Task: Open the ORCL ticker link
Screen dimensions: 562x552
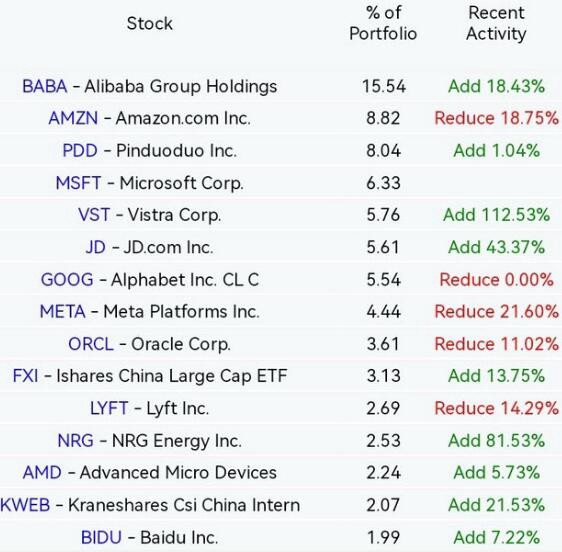Action: pyautogui.click(x=91, y=344)
